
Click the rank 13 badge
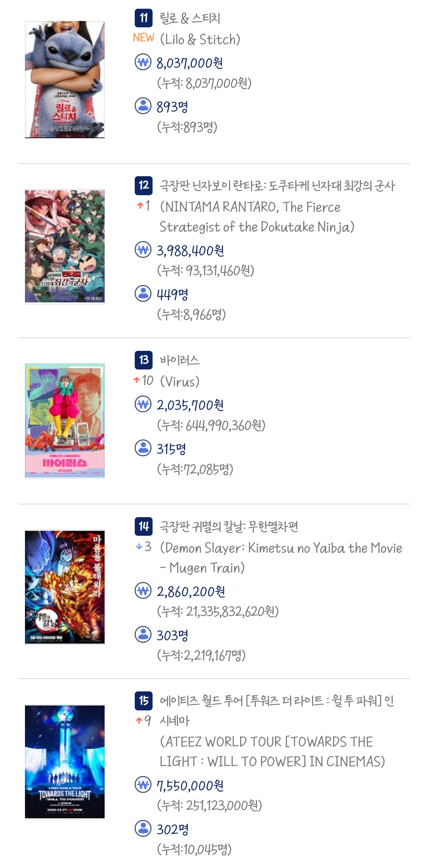pos(143,360)
